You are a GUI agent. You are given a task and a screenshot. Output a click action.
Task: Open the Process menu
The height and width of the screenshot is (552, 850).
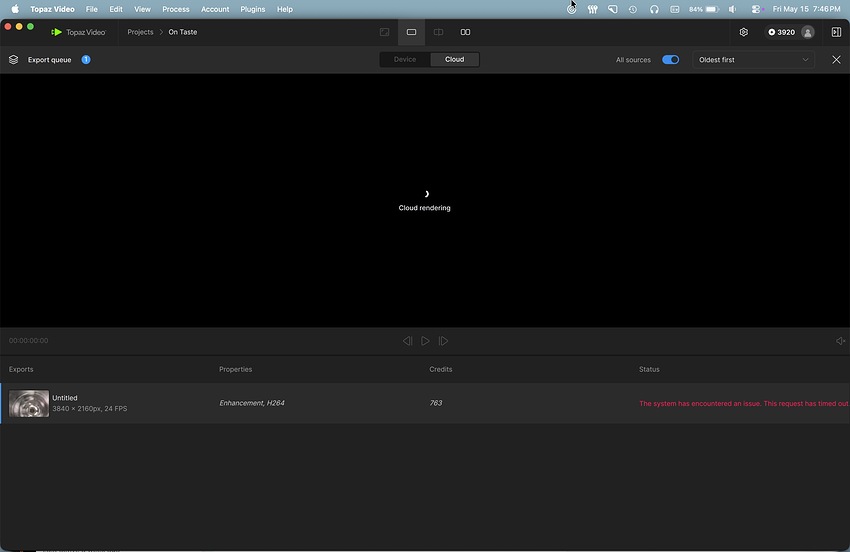(x=176, y=9)
